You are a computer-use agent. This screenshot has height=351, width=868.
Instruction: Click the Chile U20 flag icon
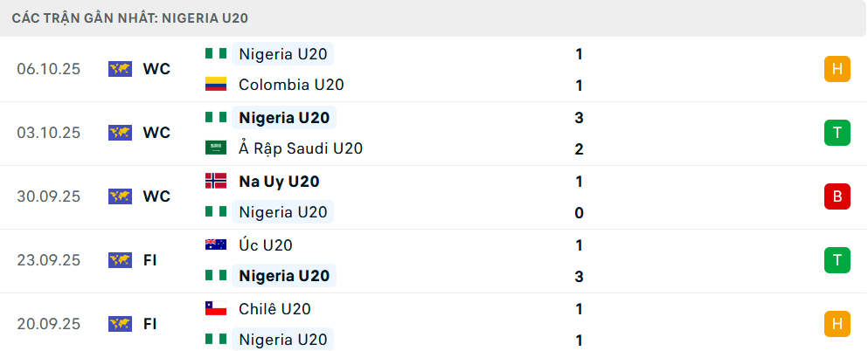click(x=215, y=308)
